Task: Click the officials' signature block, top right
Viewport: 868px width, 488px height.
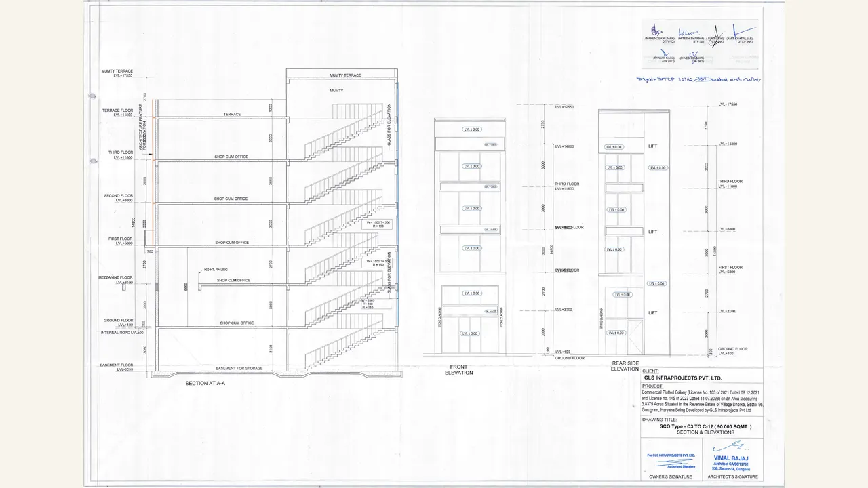Action: (x=700, y=44)
